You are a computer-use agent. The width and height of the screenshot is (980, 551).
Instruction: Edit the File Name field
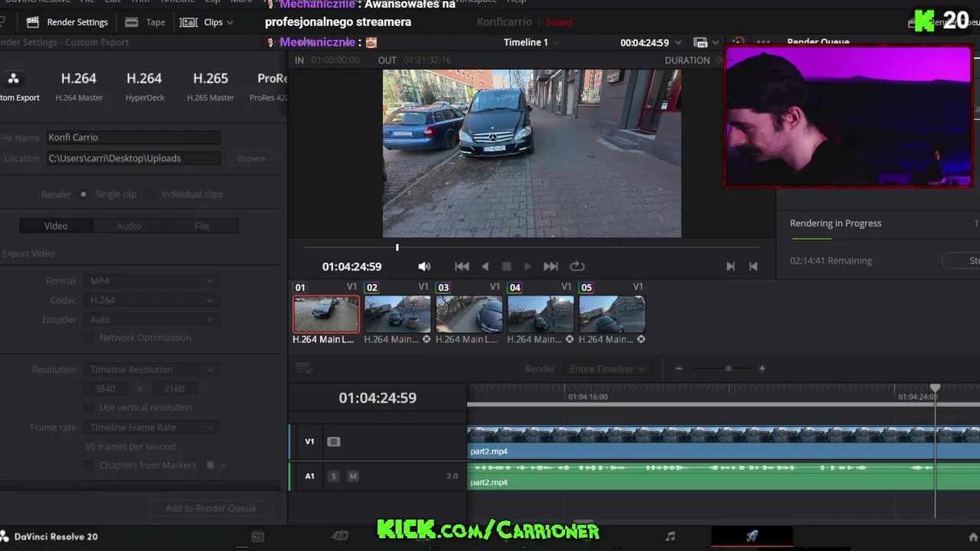[133, 138]
